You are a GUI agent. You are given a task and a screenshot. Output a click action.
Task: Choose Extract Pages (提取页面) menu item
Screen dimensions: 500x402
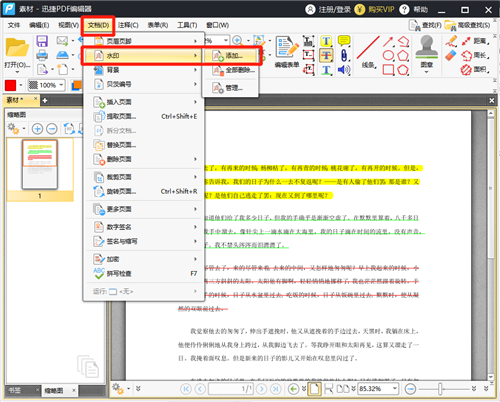click(144, 116)
